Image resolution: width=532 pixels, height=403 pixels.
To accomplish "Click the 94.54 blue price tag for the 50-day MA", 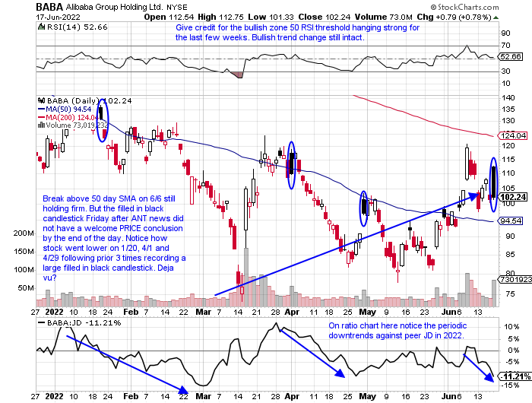I will 510,221.
